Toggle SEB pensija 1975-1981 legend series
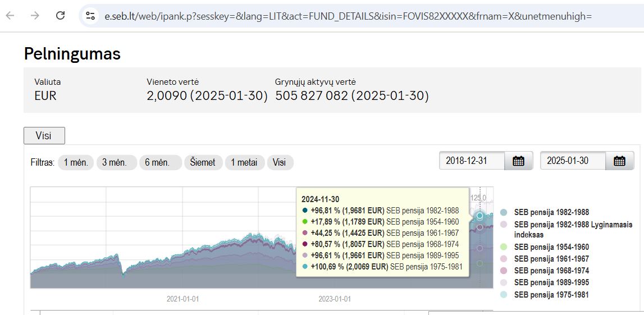This screenshot has width=644, height=315. click(545, 294)
